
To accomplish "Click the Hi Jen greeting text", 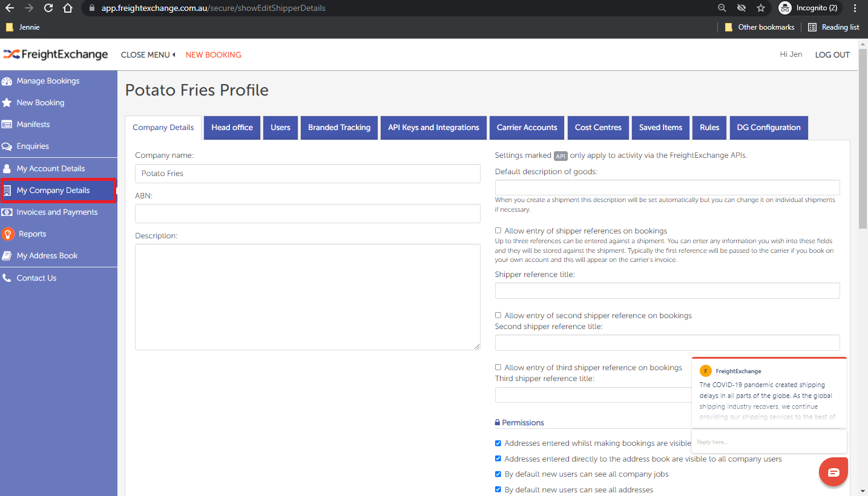I will click(791, 54).
